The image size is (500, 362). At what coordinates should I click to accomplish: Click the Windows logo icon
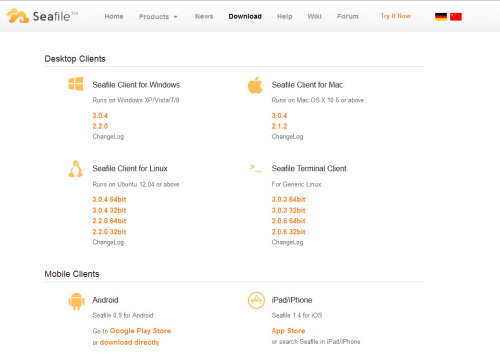[x=76, y=84]
